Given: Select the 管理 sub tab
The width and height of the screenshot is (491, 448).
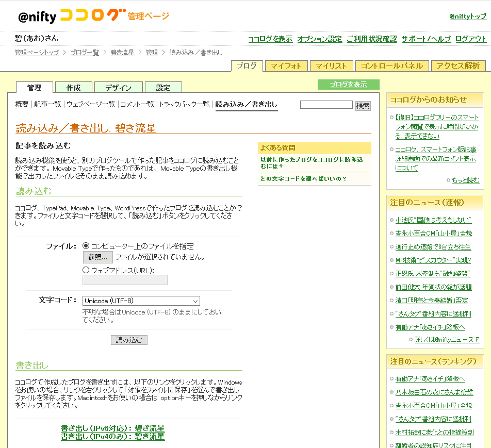Looking at the screenshot, I should 35,87.
